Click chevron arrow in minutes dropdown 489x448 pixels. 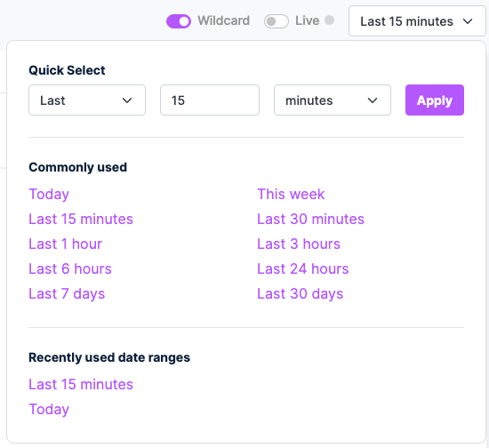pos(373,100)
